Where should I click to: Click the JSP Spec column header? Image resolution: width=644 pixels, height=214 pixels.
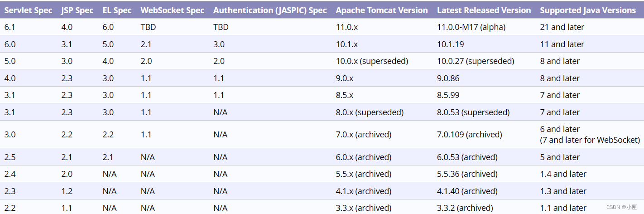tap(77, 10)
